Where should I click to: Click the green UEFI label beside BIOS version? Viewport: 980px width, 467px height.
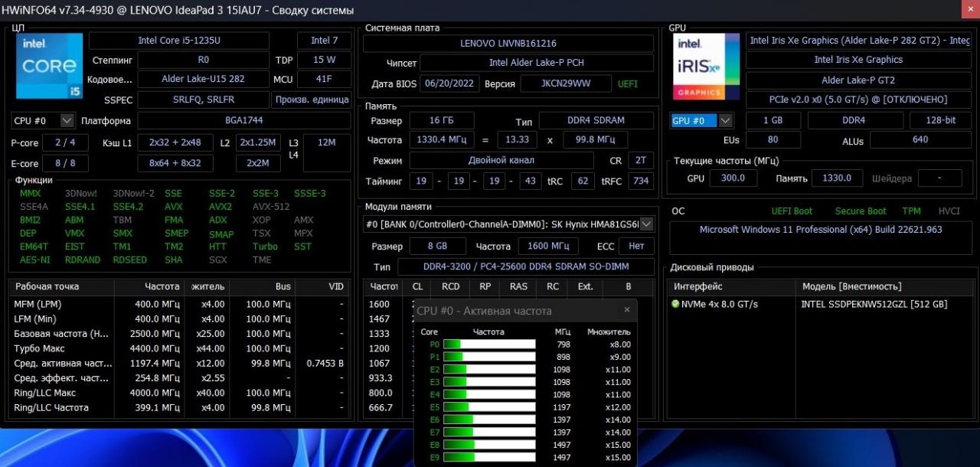627,84
